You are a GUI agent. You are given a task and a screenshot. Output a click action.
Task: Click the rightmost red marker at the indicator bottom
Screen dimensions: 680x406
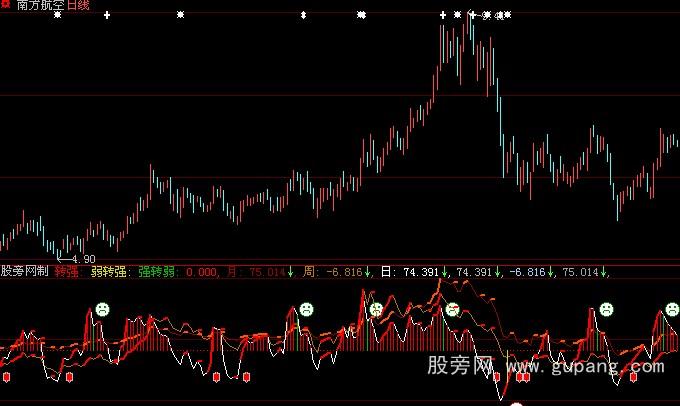(634, 377)
